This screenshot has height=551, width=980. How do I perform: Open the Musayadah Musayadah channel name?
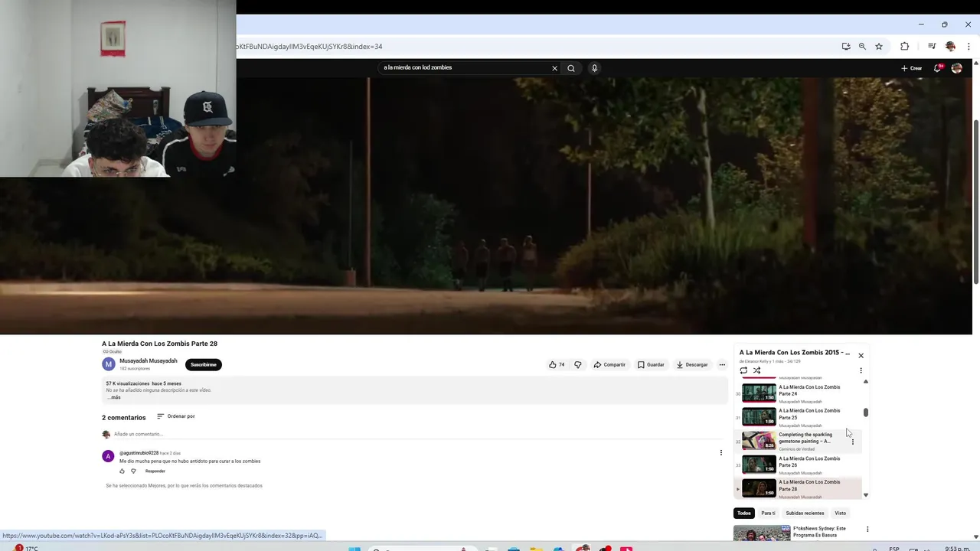pos(149,361)
